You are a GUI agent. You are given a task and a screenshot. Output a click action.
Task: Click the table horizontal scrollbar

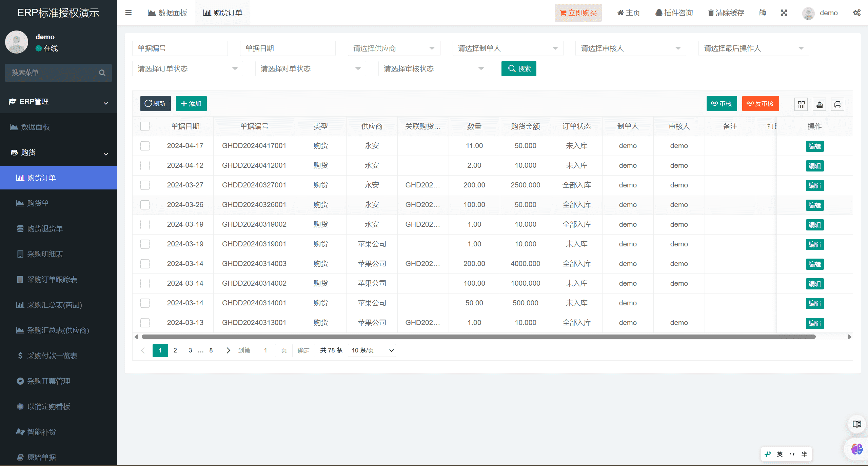point(478,337)
